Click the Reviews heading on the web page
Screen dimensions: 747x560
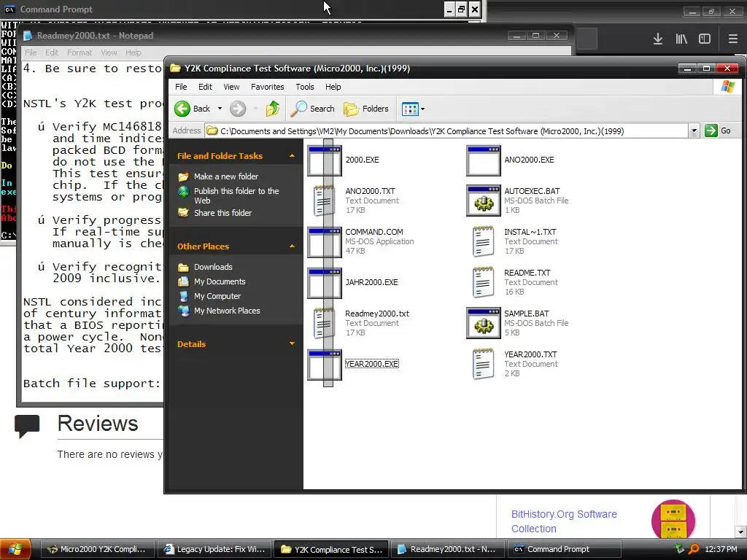pyautogui.click(x=98, y=424)
